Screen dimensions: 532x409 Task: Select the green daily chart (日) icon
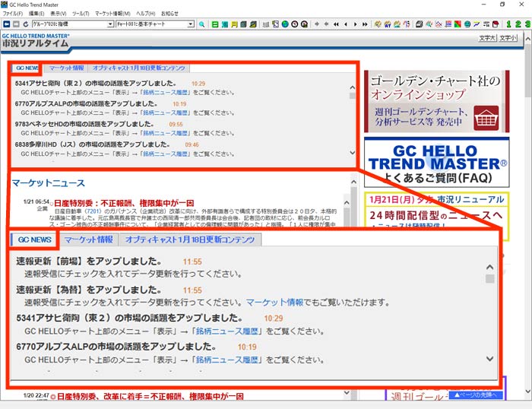(216, 24)
